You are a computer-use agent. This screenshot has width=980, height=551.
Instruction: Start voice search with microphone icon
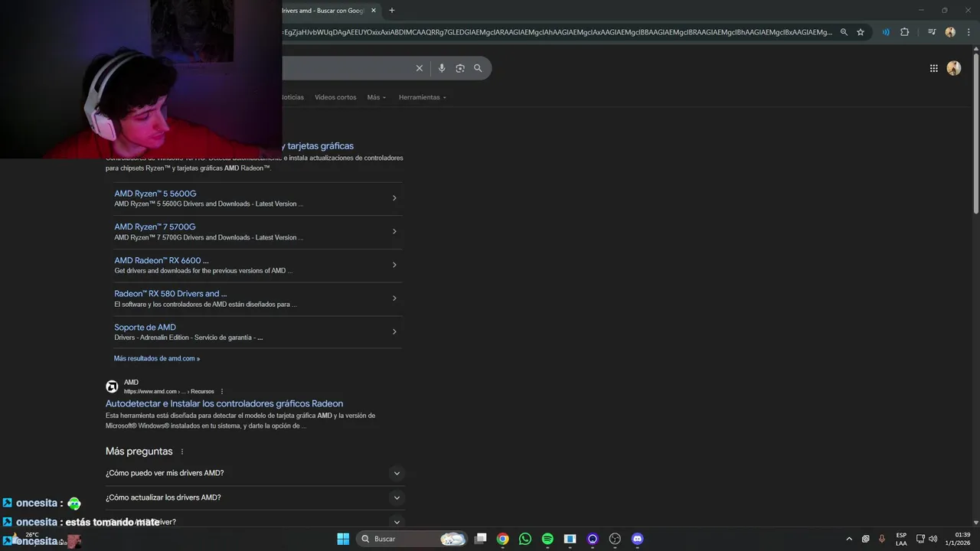tap(441, 68)
